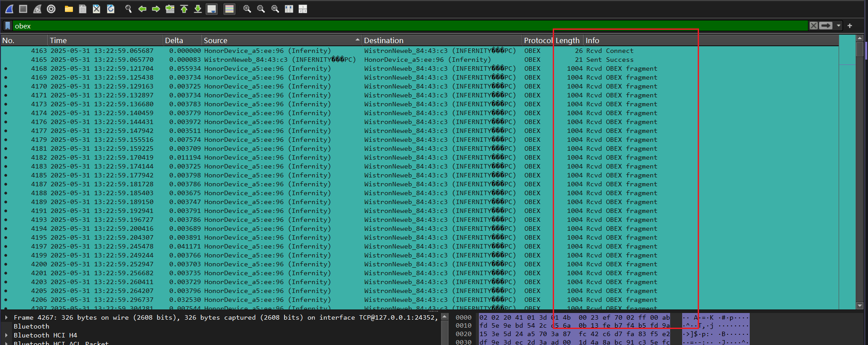Reload the current capture file
This screenshot has width=868, height=345.
(111, 9)
